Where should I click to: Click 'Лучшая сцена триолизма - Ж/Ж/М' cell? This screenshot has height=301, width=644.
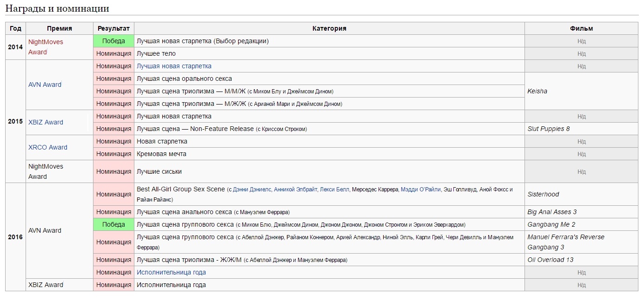(x=329, y=260)
